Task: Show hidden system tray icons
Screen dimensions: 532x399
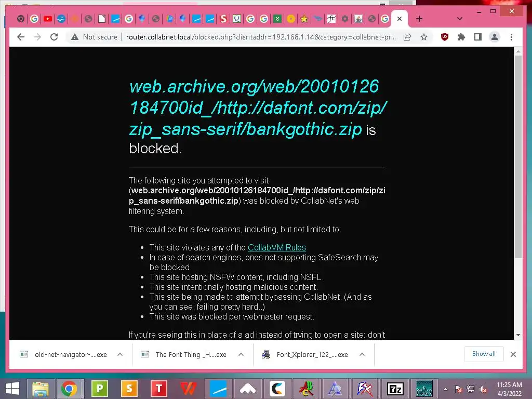Action: coord(445,389)
